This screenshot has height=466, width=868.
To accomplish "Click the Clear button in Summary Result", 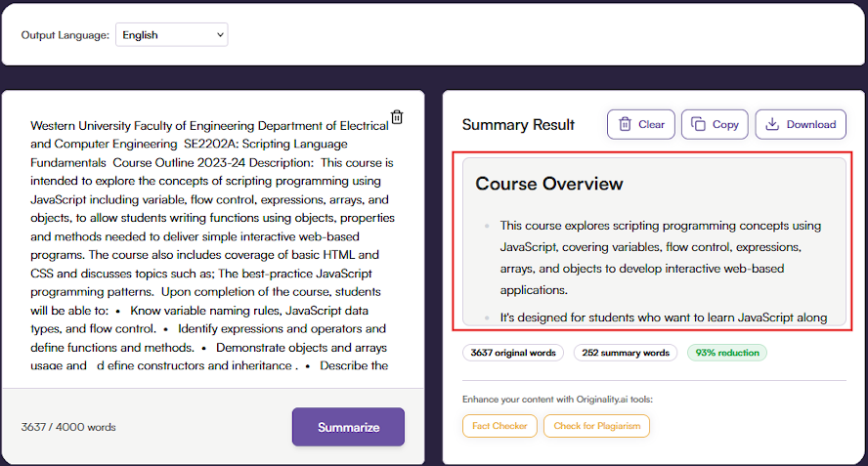I will (641, 124).
